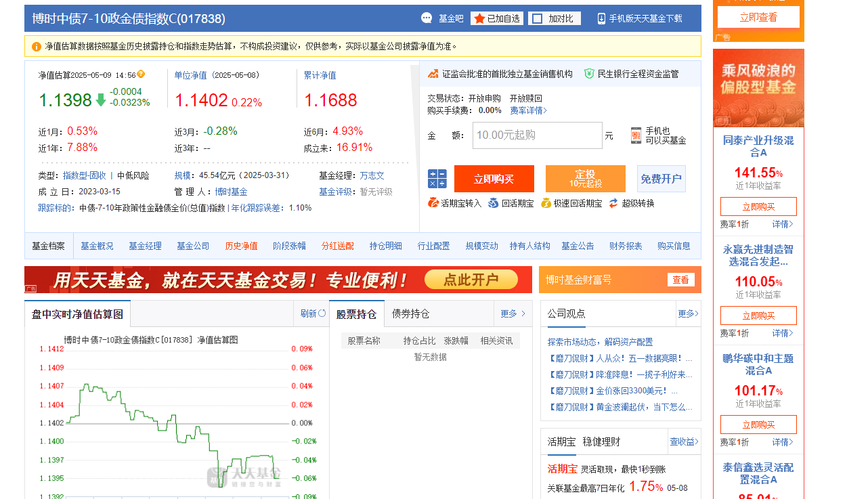Viewport: 868px width, 499px height.
Task: Open 泰信鑫选灵活配置混合A fund link
Action: tap(758, 473)
